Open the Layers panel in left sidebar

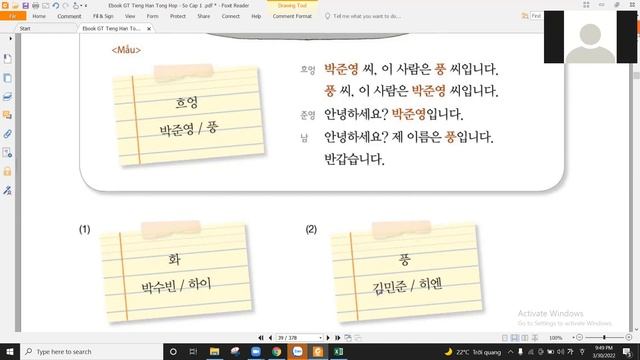point(7,97)
